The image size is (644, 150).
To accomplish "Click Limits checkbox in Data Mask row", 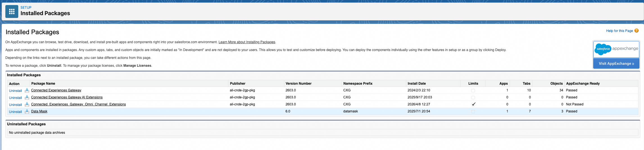I will click(x=473, y=112).
